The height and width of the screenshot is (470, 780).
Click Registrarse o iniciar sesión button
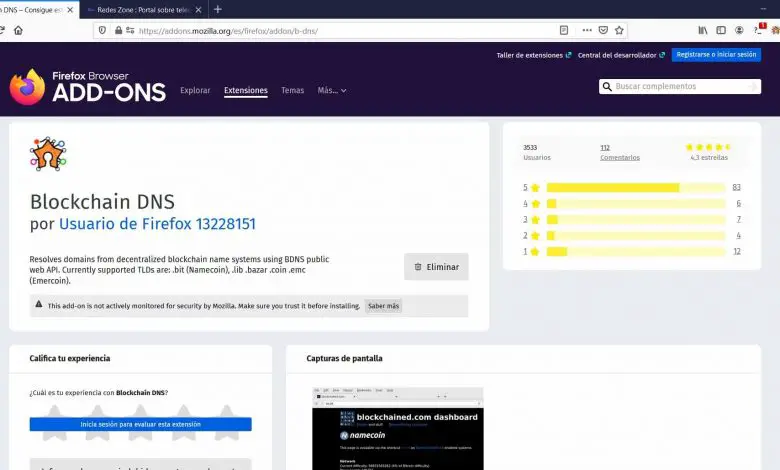(x=716, y=55)
